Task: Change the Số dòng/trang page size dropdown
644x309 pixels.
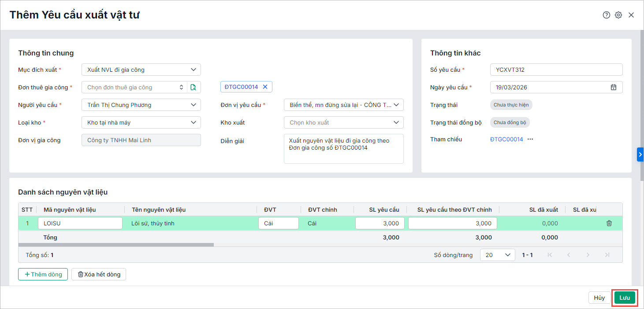Action: 498,255
